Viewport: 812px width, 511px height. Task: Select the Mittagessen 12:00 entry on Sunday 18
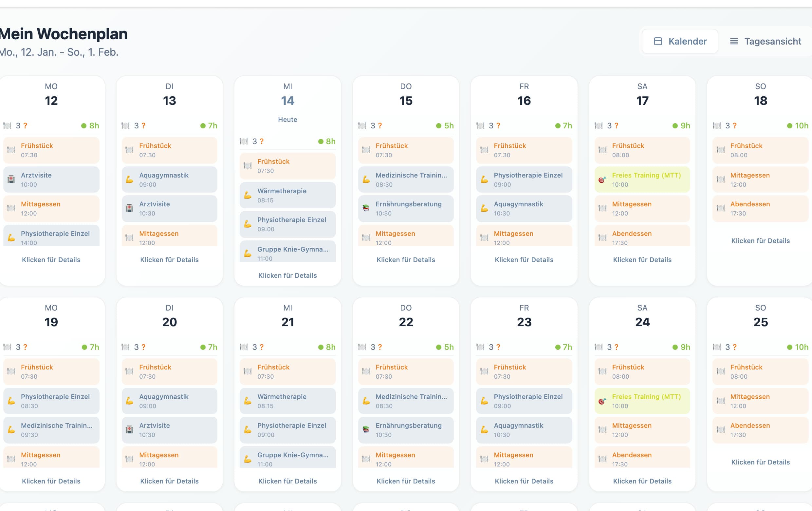760,180
